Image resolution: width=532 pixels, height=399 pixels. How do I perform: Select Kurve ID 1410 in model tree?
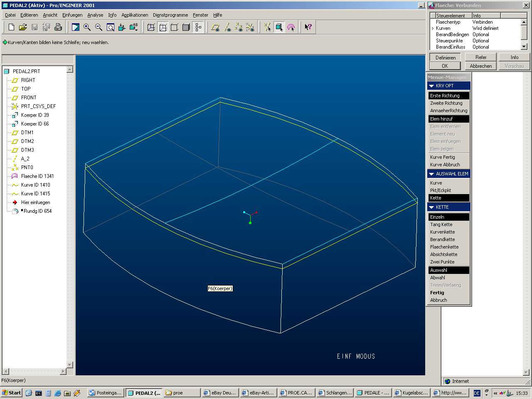coord(35,185)
